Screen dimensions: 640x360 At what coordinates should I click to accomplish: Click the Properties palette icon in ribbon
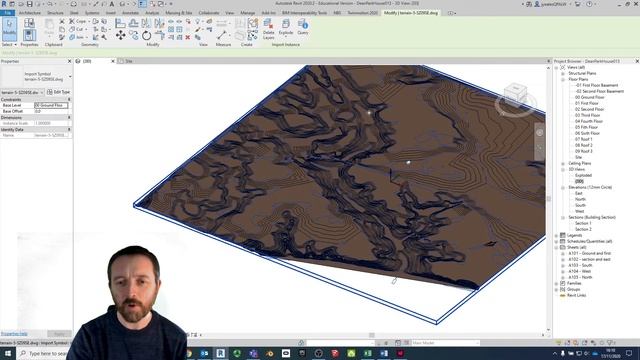point(29,36)
